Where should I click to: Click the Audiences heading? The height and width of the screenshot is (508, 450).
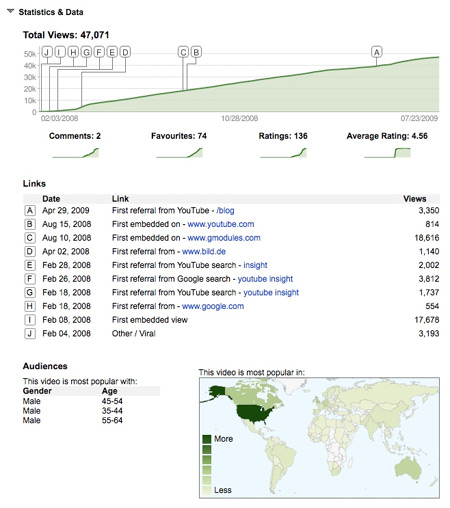45,366
